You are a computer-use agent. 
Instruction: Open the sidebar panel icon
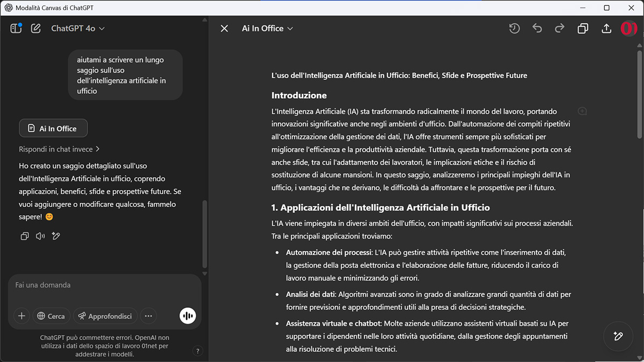coord(16,28)
